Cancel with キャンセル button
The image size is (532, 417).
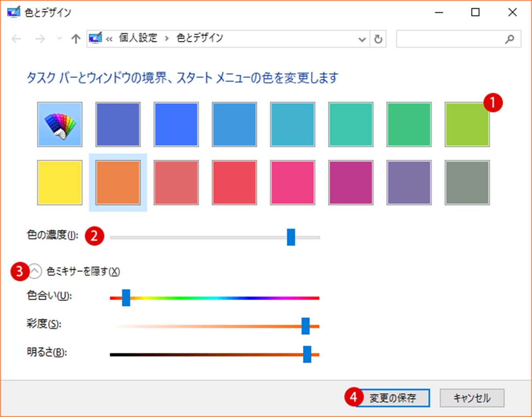point(472,399)
